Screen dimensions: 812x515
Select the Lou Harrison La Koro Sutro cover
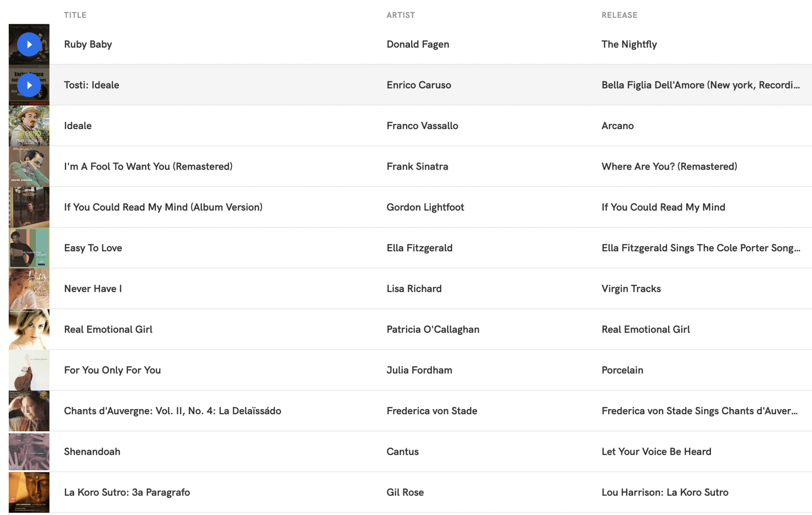pos(29,492)
